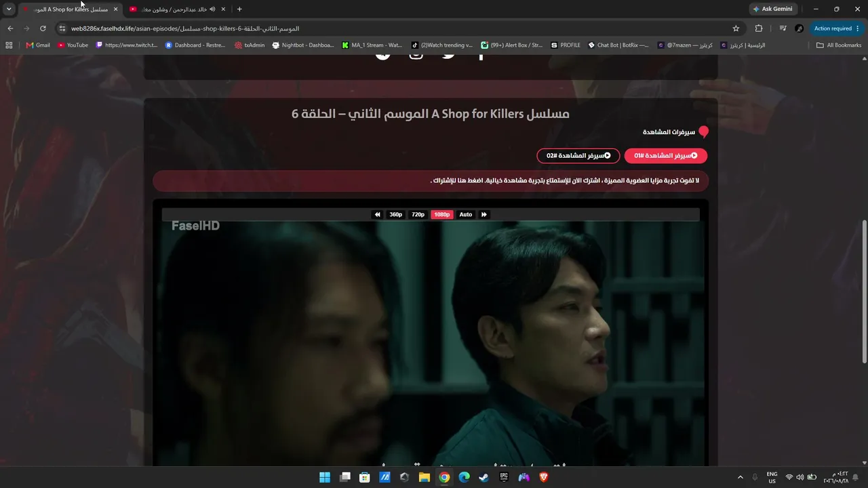Click the microphone icon in system tray

point(755,477)
